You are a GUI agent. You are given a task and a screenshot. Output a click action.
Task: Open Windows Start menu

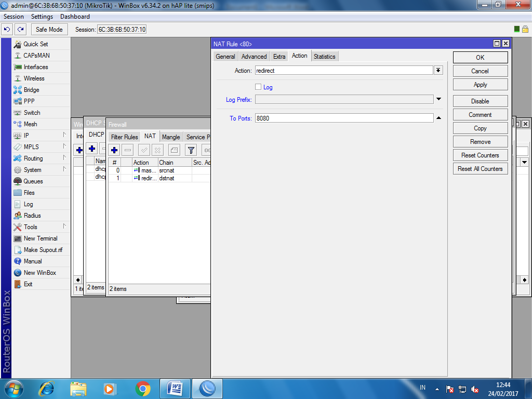coord(14,389)
